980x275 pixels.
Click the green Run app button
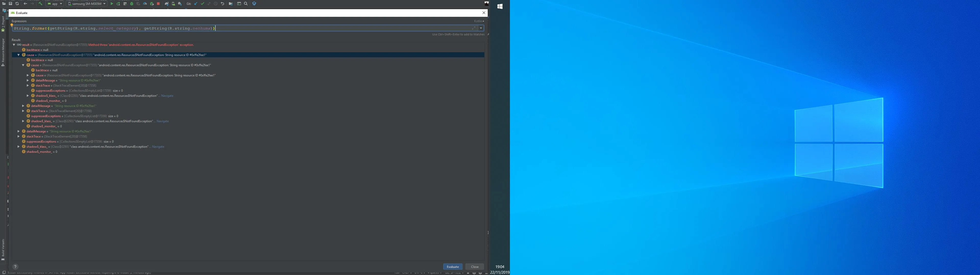(x=112, y=4)
